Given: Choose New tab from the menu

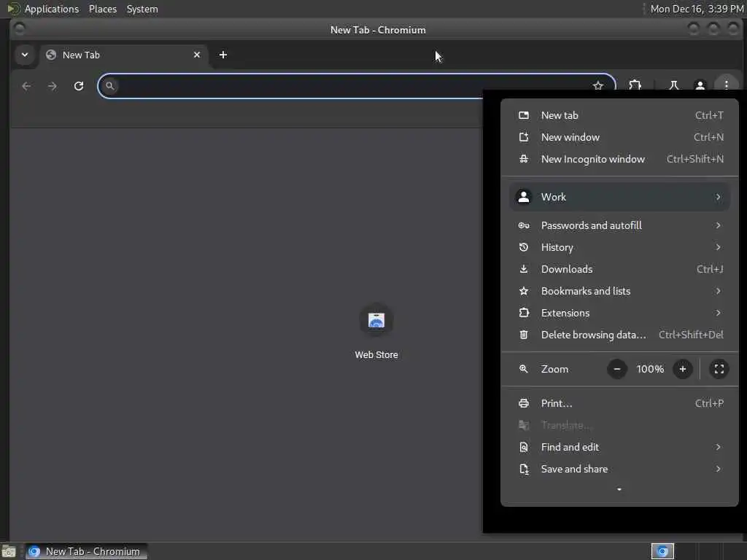Looking at the screenshot, I should pyautogui.click(x=619, y=115).
